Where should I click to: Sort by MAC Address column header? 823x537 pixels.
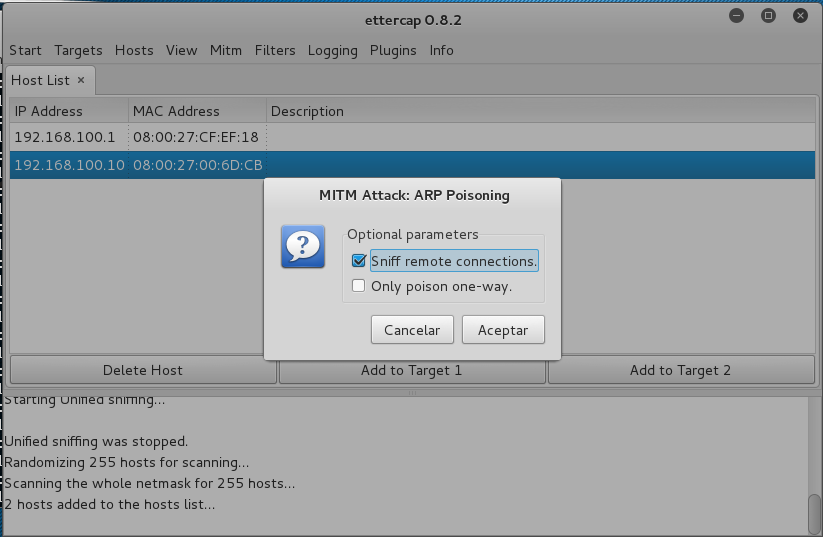click(x=197, y=111)
